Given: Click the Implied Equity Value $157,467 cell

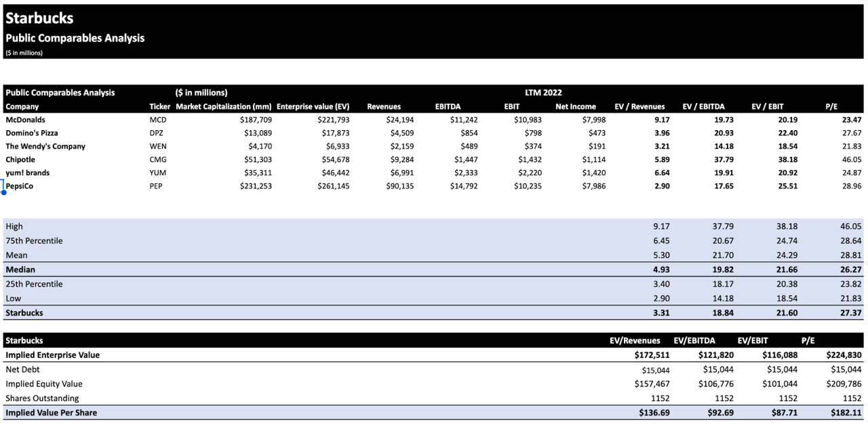Looking at the screenshot, I should coord(644,384).
